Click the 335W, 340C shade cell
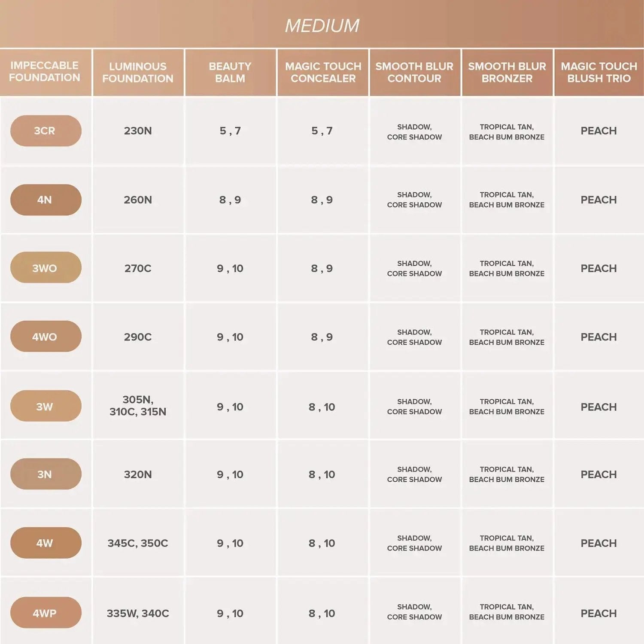The height and width of the screenshot is (644, 644). [138, 614]
